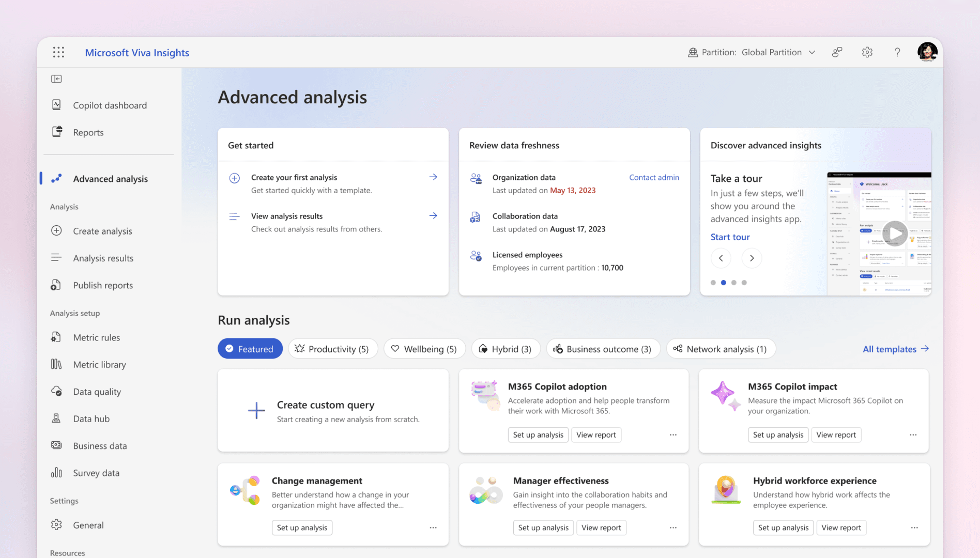Screen dimensions: 980x558
Task: Select the fourth carousel dot
Action: click(744, 283)
